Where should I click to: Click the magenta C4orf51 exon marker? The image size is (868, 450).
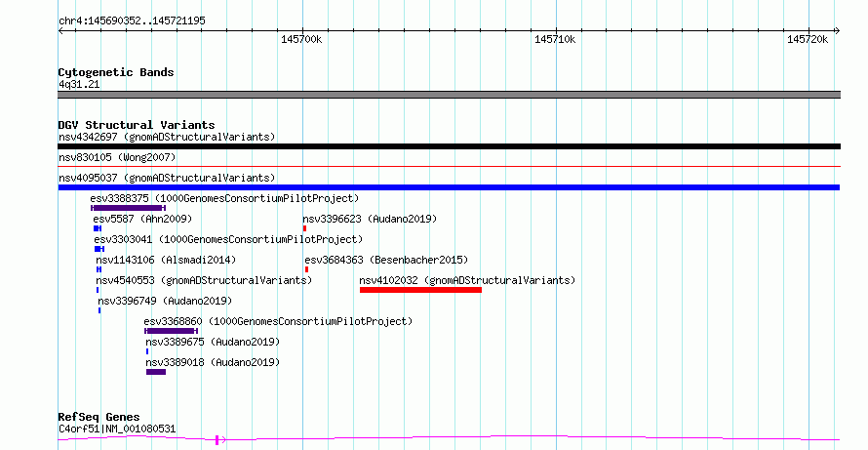click(217, 440)
